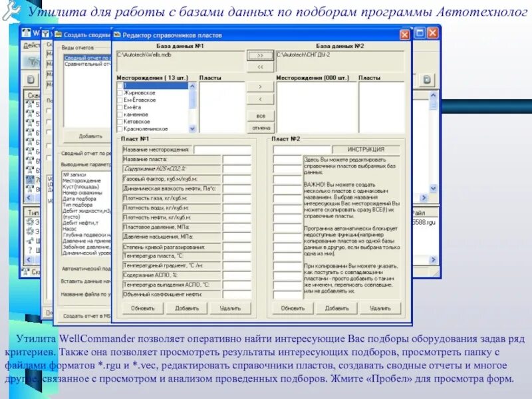Click the Редактор справочников пластов title bar icon

(117, 35)
